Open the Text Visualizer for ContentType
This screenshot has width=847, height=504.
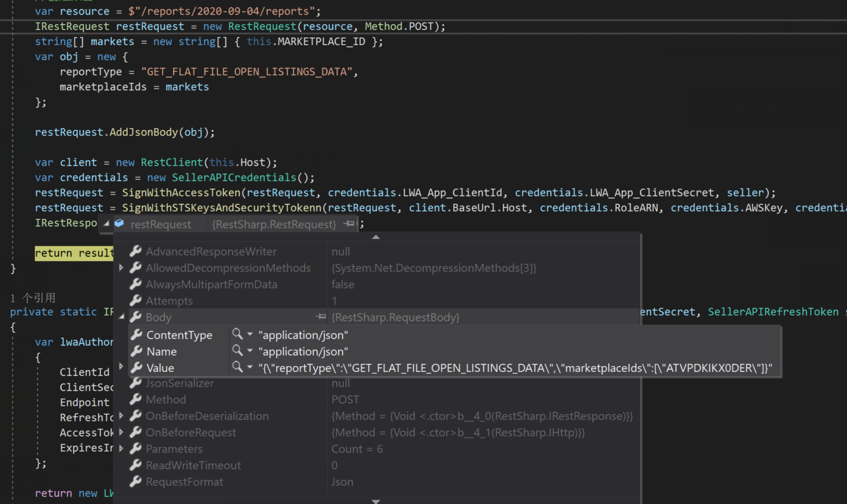(x=236, y=334)
